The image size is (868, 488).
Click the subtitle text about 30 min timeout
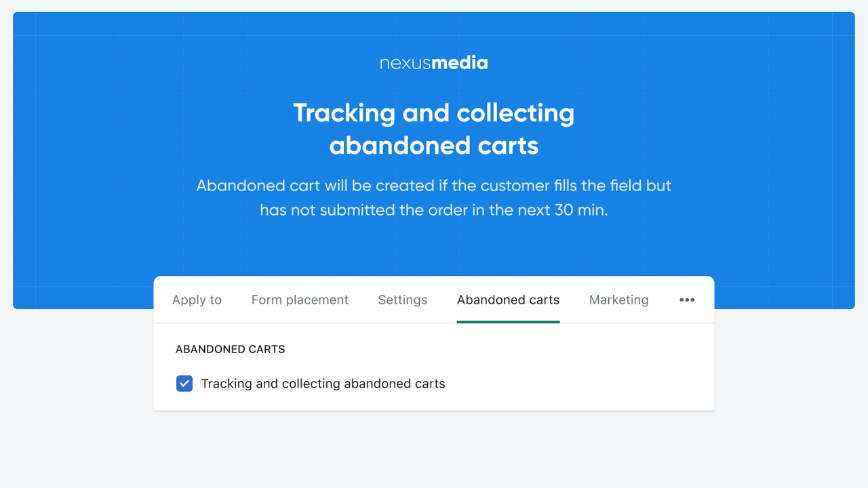tap(433, 198)
